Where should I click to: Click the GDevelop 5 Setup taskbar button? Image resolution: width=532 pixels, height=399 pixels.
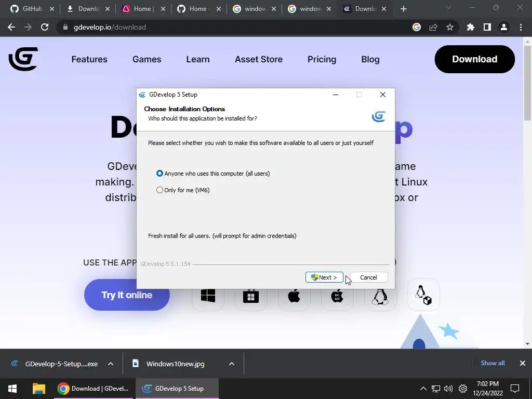point(177,389)
